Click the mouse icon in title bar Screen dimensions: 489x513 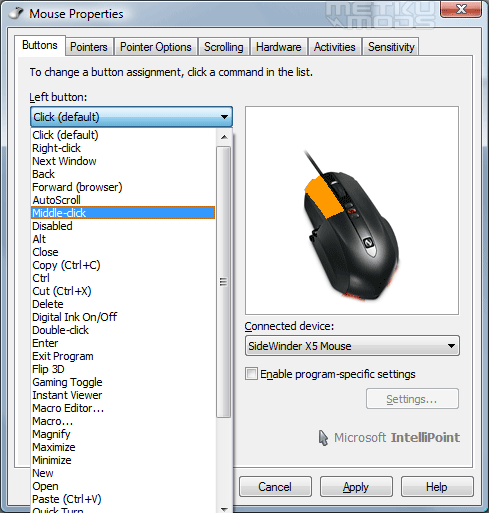click(x=16, y=13)
